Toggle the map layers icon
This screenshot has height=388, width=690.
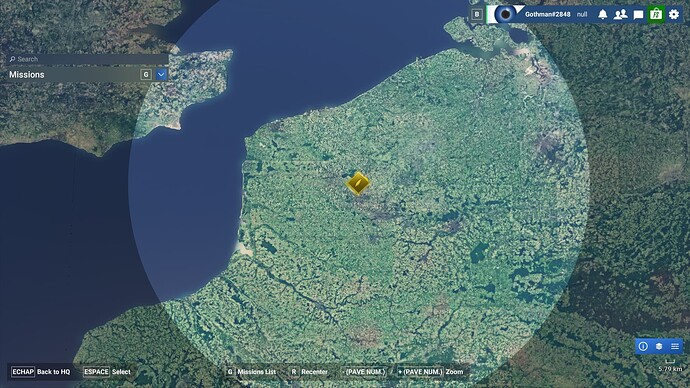pos(659,346)
